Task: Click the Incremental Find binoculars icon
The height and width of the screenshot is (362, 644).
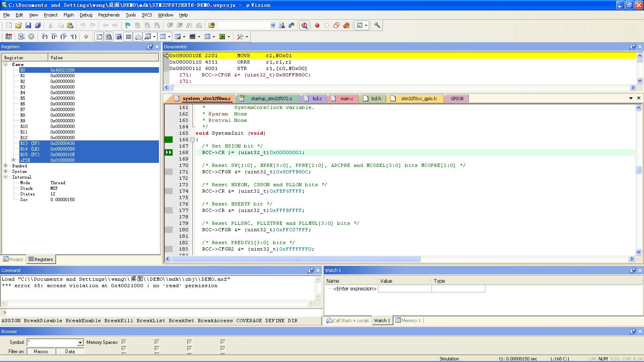Action: coord(291,25)
